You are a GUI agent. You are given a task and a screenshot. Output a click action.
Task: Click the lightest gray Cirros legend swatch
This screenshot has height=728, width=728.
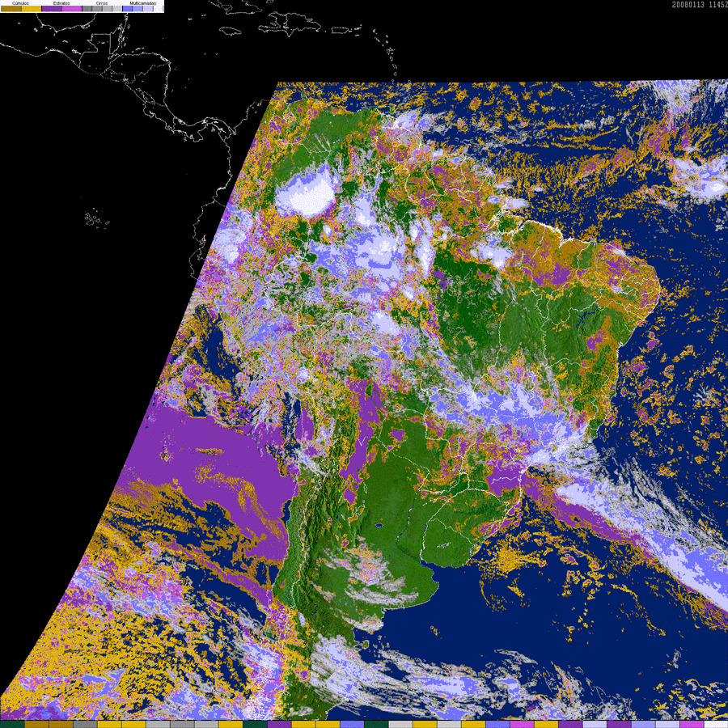tap(117, 8)
